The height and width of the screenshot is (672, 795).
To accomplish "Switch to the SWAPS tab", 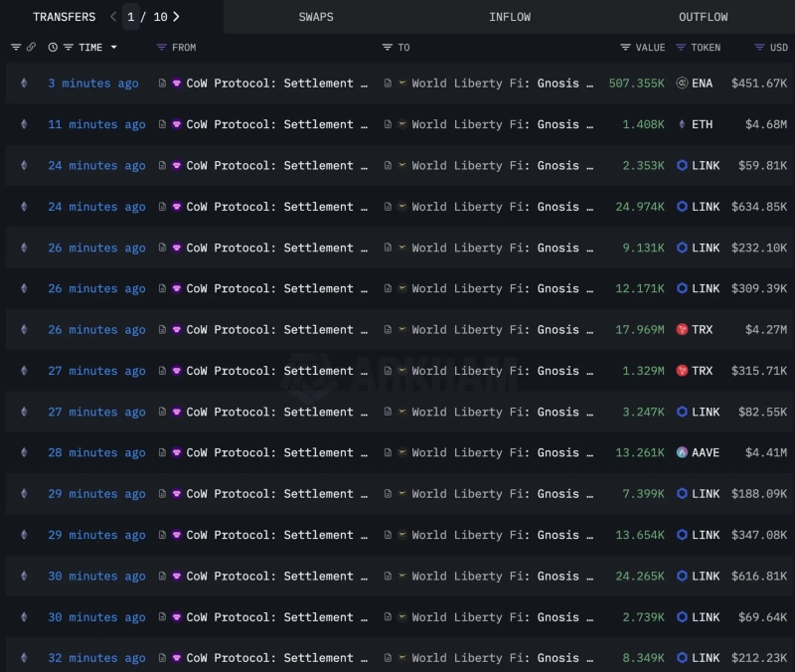I will [x=315, y=17].
